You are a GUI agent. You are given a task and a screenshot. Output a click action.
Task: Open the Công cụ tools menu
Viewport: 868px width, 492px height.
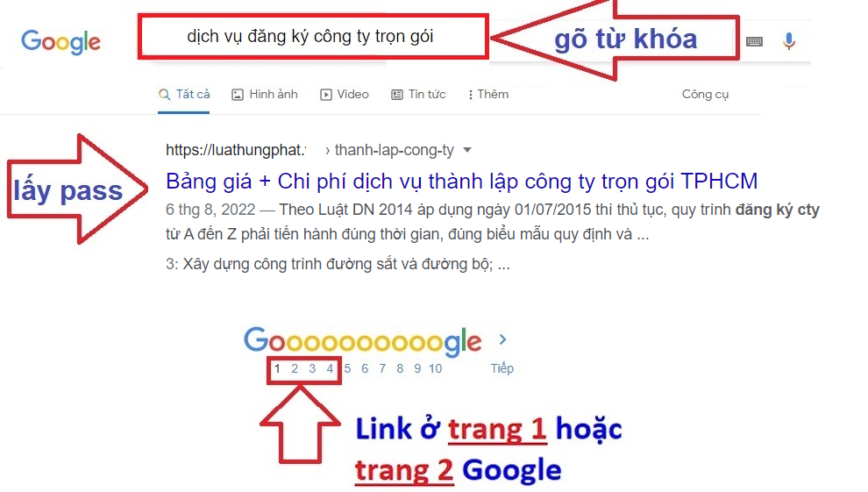pyautogui.click(x=705, y=95)
